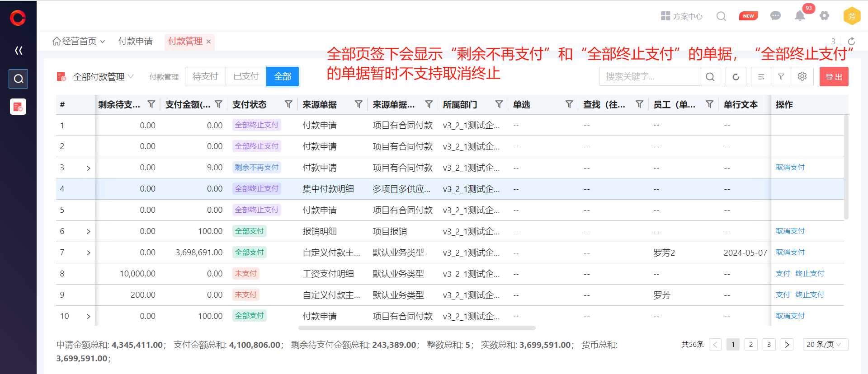Type in the 搜索关键字 search field
Viewport: 868px width, 374px height.
pyautogui.click(x=650, y=77)
